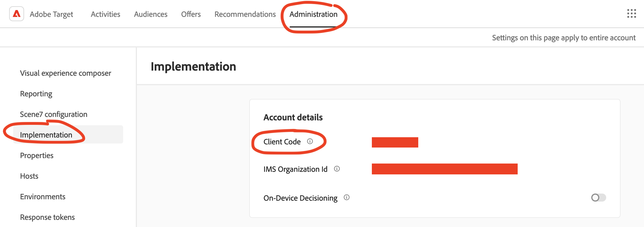Go to the Hosts section
Image resolution: width=644 pixels, height=227 pixels.
tap(29, 176)
